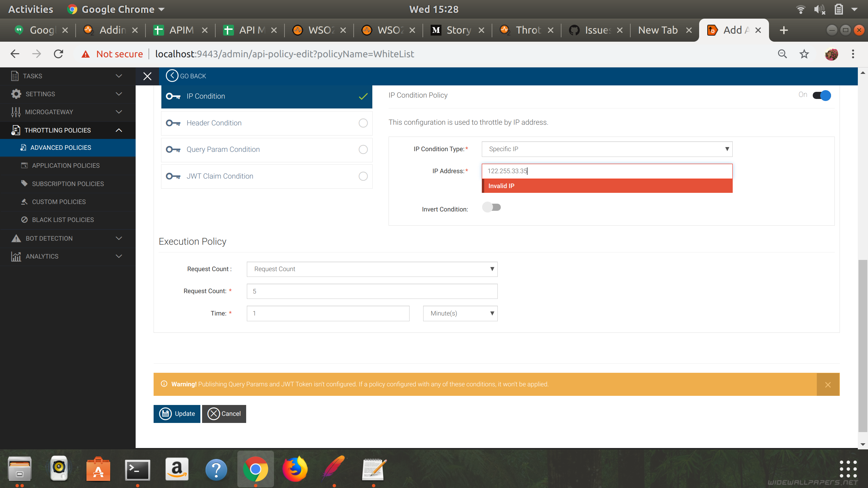Screen dimensions: 868x488
Task: Click the IP Address input field
Action: 607,171
